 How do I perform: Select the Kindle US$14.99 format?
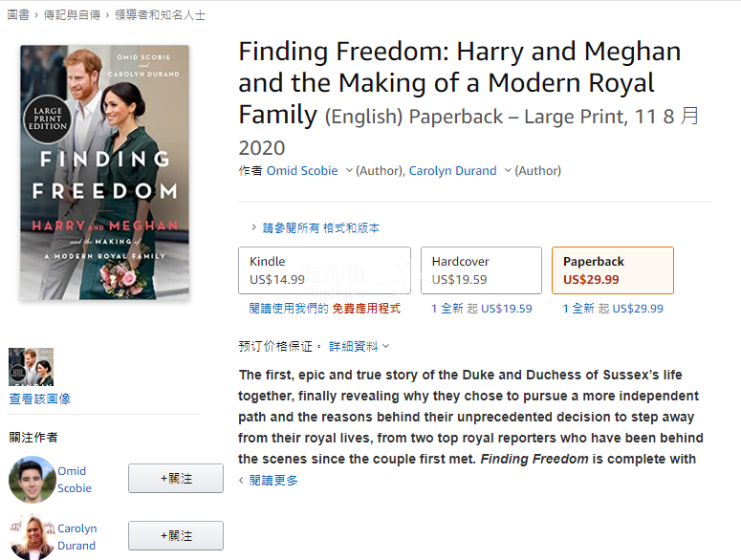pos(324,270)
